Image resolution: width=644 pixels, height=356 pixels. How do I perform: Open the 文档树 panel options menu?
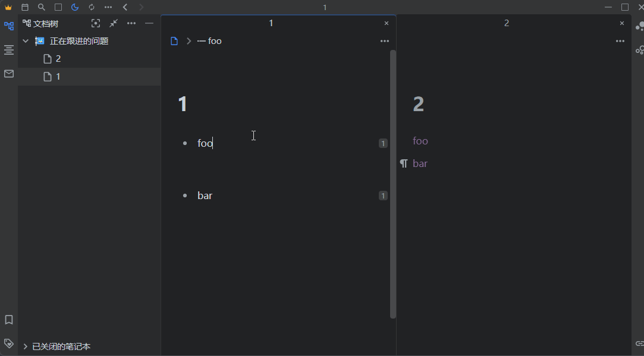coord(131,23)
